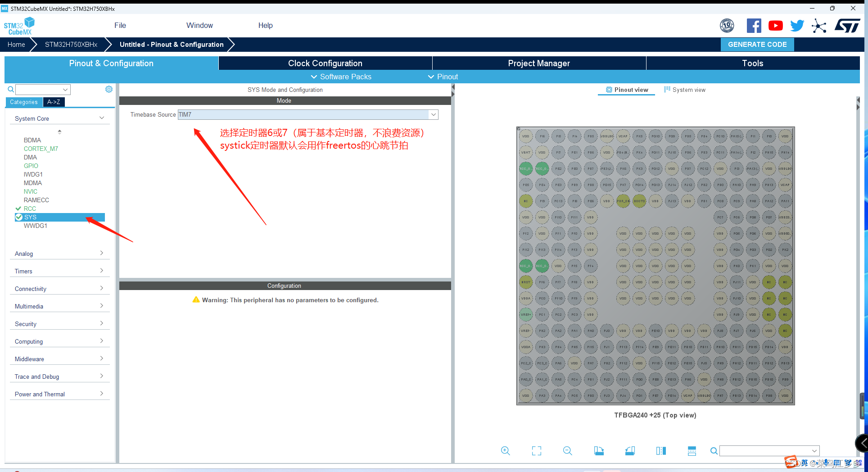Switch to System view
868x472 pixels.
tap(685, 90)
